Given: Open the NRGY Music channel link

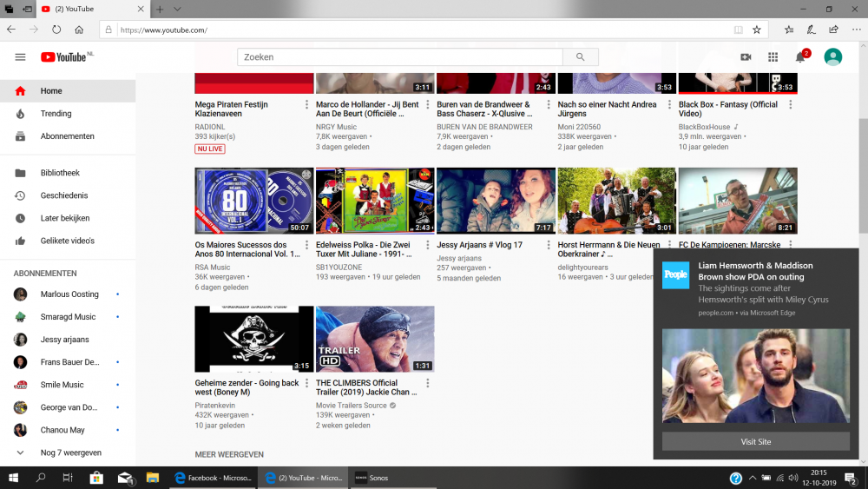Looking at the screenshot, I should [336, 127].
